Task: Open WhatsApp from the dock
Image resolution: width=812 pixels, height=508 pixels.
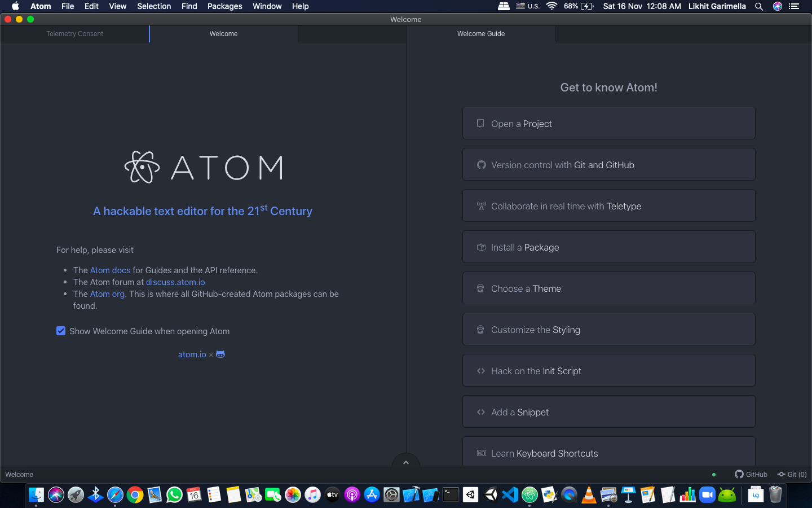Action: [174, 495]
